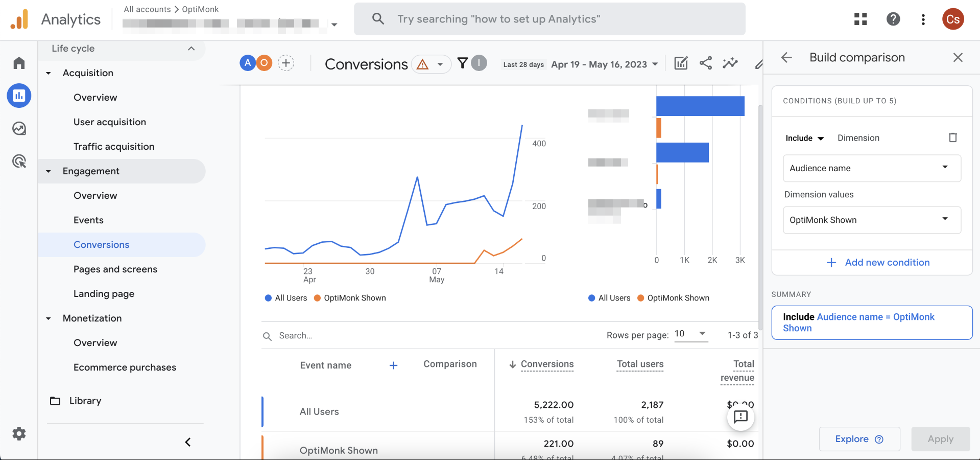
Task: Collapse the Acquisition section
Action: coord(49,73)
